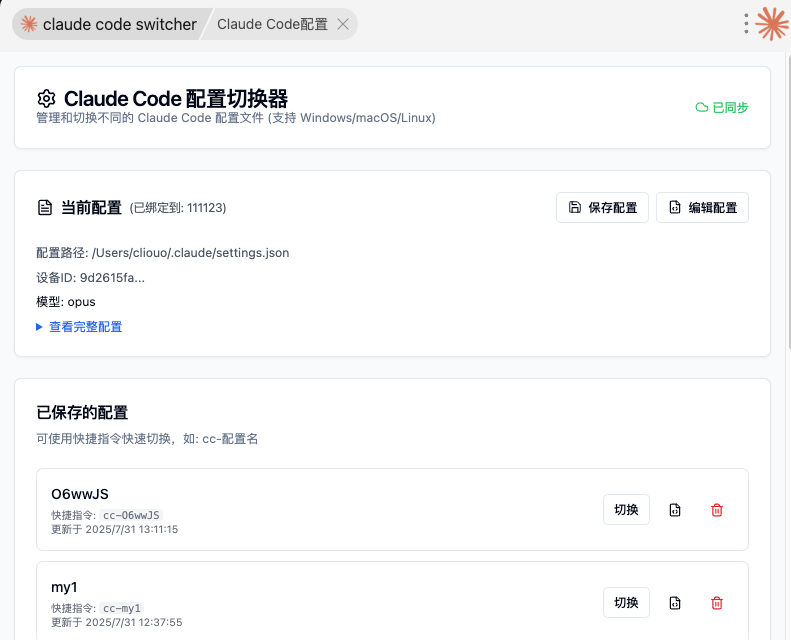Screen dimensions: 791x640
Task: Switch to the O6wwJS configuration
Action: [626, 510]
